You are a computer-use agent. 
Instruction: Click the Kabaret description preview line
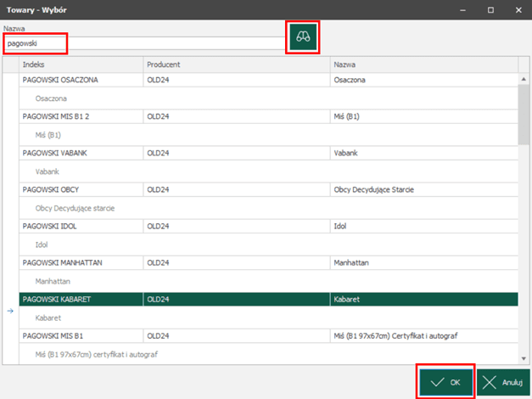tap(268, 318)
